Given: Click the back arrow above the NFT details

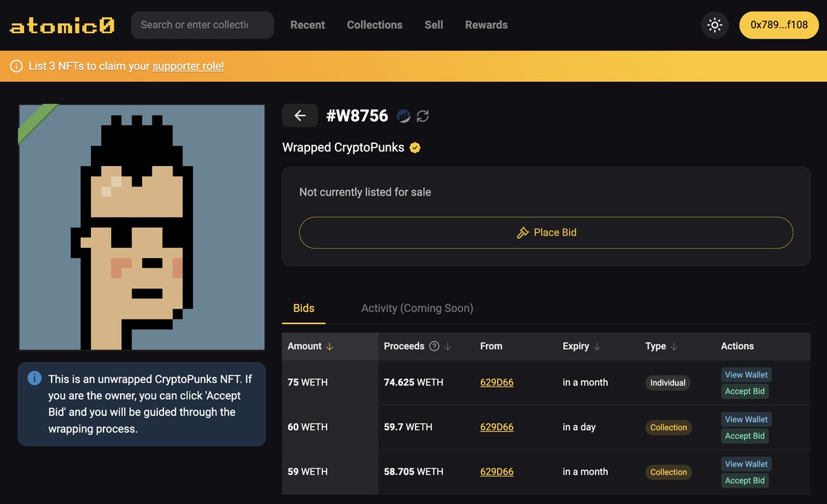Looking at the screenshot, I should pos(300,115).
